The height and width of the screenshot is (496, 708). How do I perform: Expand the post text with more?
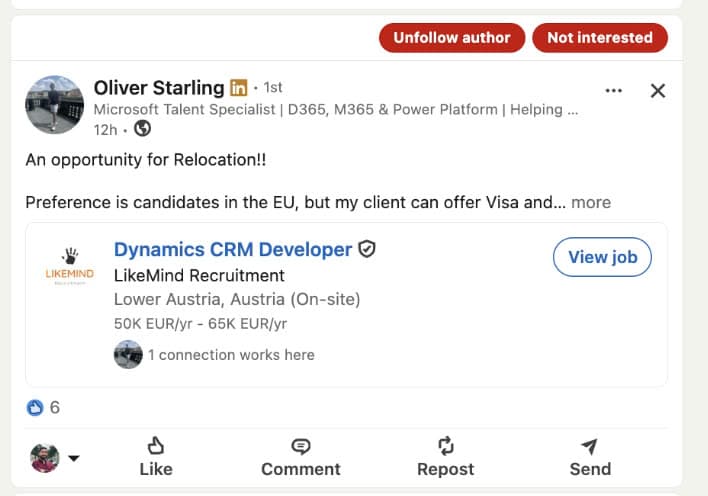[591, 202]
